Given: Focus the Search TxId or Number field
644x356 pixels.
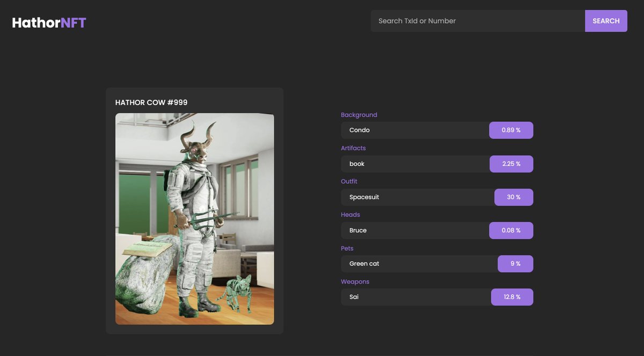Looking at the screenshot, I should [478, 21].
